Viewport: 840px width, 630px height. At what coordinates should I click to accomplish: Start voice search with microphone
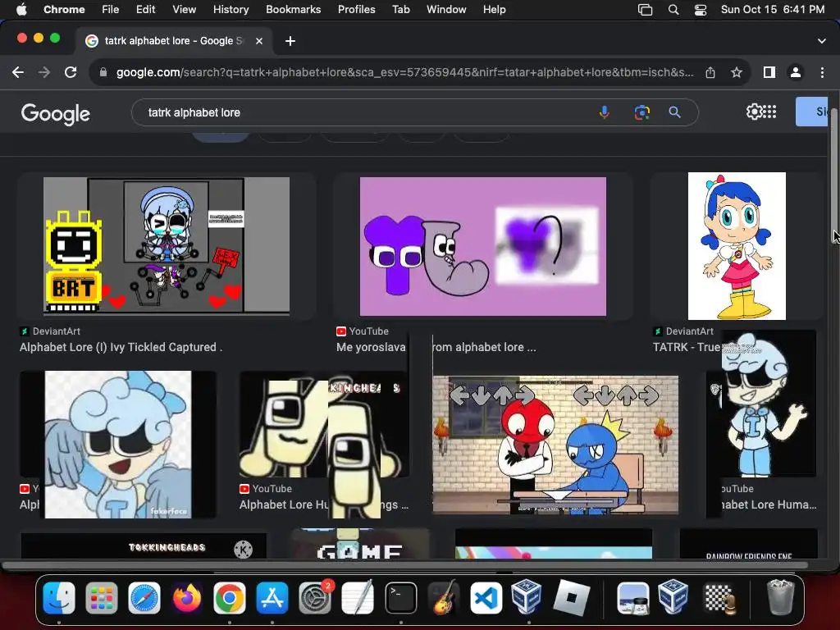click(605, 112)
